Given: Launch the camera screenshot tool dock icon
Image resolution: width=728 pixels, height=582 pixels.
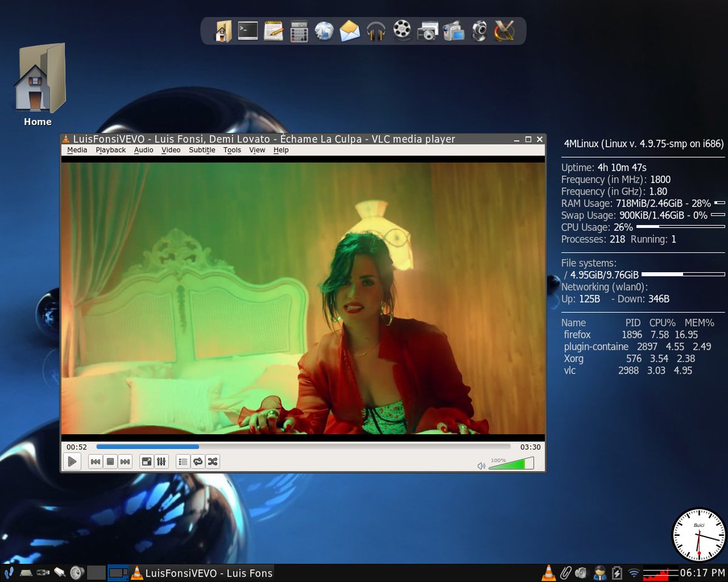Looking at the screenshot, I should [427, 31].
